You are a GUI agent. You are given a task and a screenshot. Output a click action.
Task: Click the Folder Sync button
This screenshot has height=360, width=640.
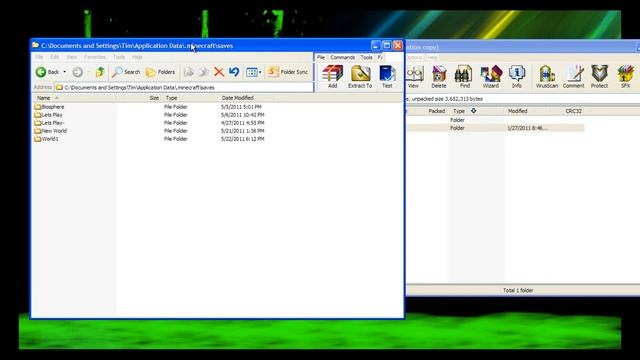click(288, 72)
